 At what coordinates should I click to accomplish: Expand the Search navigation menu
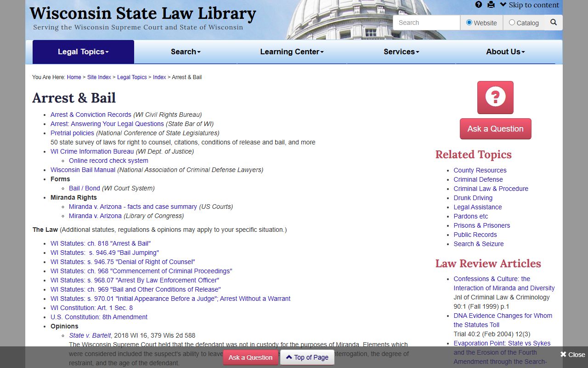[186, 52]
